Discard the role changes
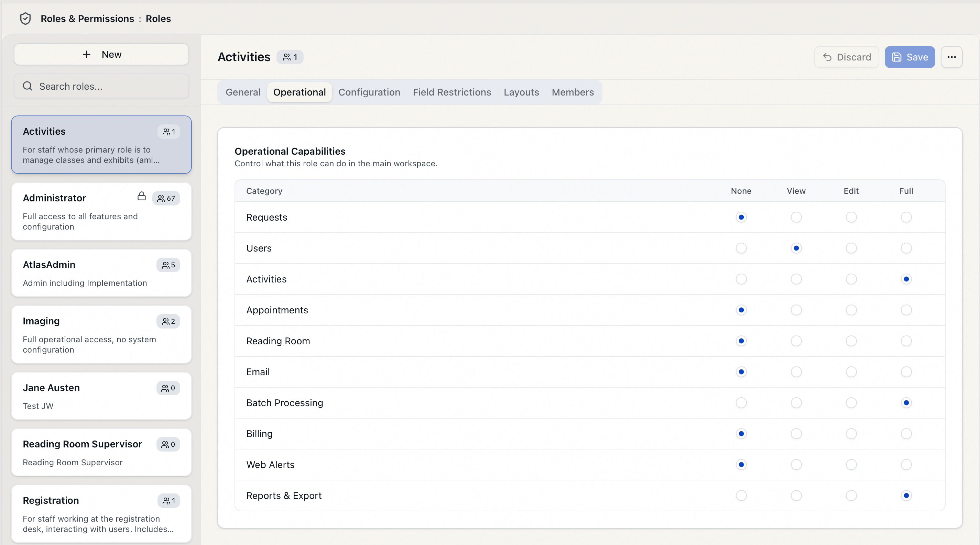The width and height of the screenshot is (980, 545). pyautogui.click(x=847, y=57)
